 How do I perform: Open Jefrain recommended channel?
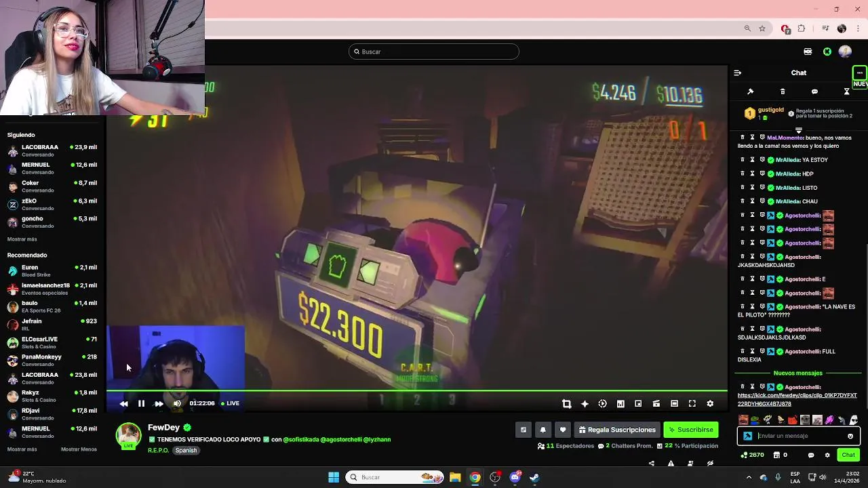[52, 325]
